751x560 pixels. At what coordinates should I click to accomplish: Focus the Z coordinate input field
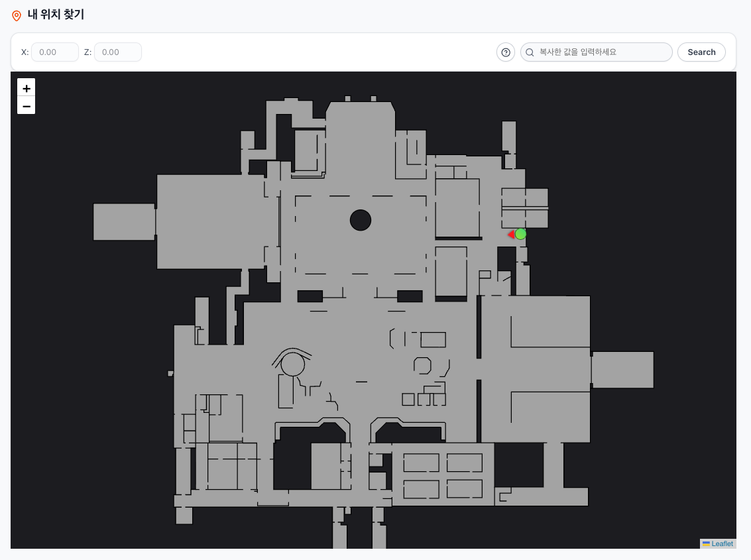[x=118, y=52]
